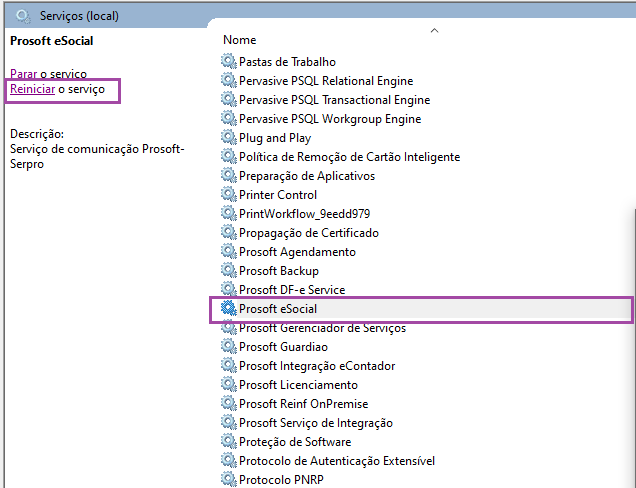This screenshot has height=488, width=636.
Task: Click the Serviço de comunicação Prosoft-Serpro description
Action: 97,156
